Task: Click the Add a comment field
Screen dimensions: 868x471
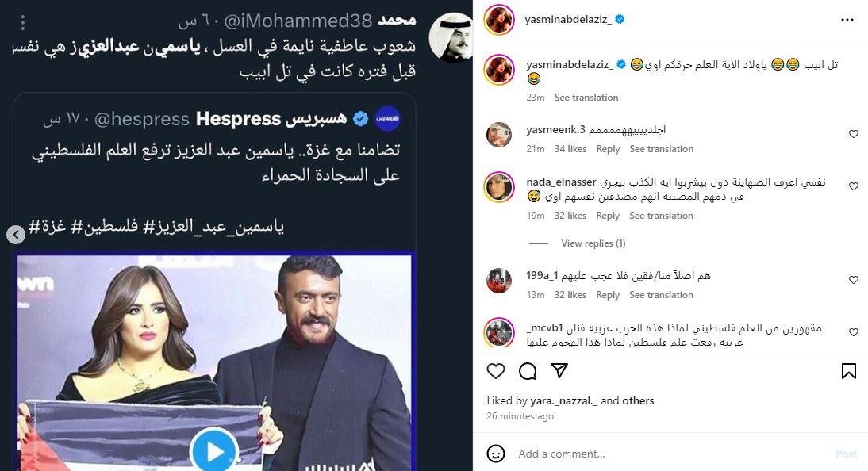Action: (666, 454)
